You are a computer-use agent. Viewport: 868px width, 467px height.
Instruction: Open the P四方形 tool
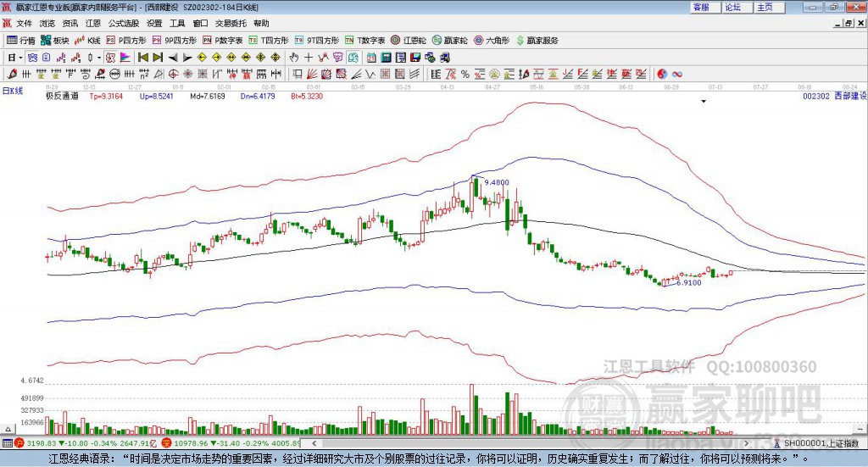tap(125, 41)
